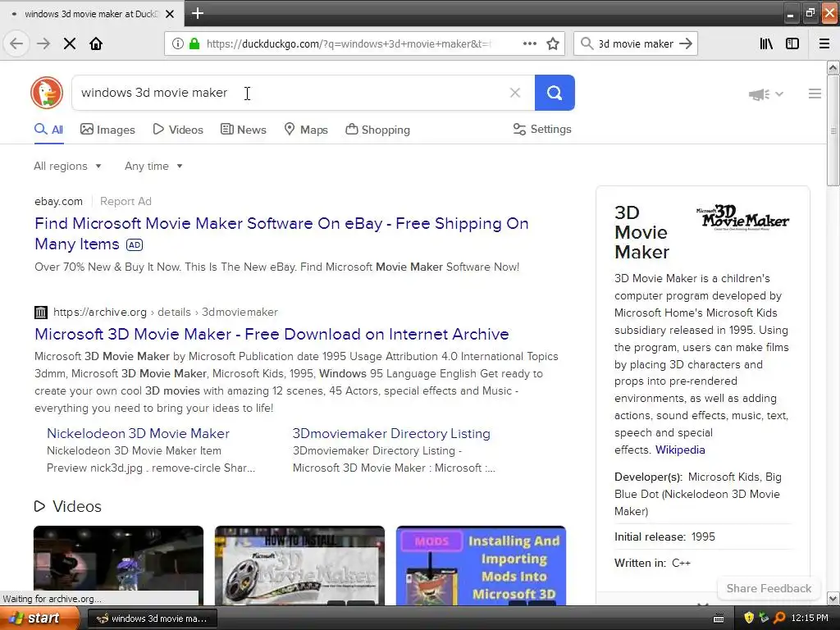840x630 pixels.
Task: Show site information icon in address bar
Action: (177, 43)
